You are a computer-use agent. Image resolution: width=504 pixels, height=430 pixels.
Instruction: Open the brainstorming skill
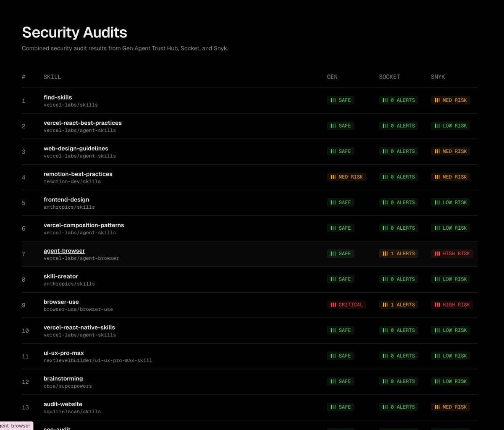(63, 379)
